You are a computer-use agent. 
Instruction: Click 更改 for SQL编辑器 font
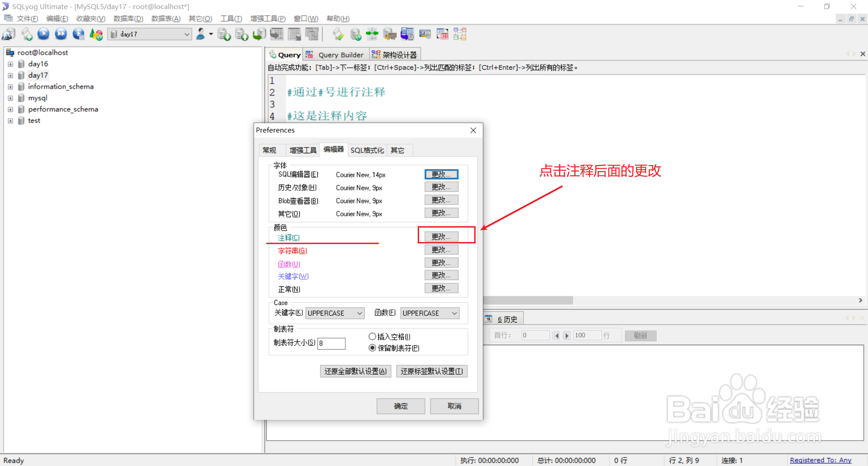click(441, 174)
